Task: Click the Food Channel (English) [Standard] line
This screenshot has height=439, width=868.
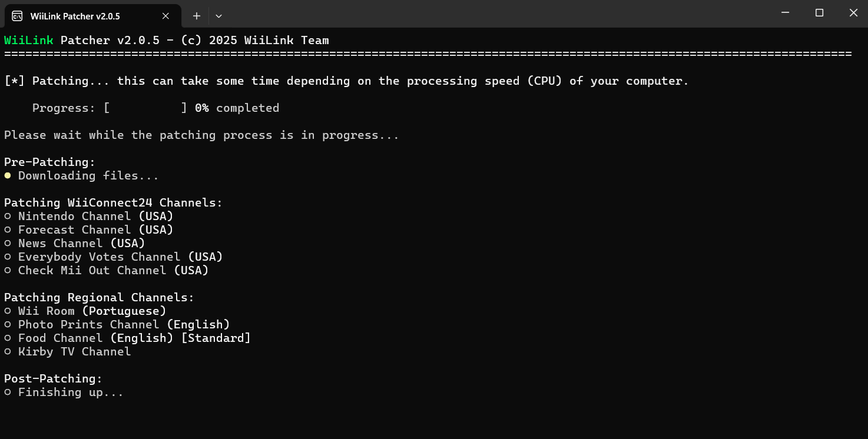Action: (x=134, y=338)
